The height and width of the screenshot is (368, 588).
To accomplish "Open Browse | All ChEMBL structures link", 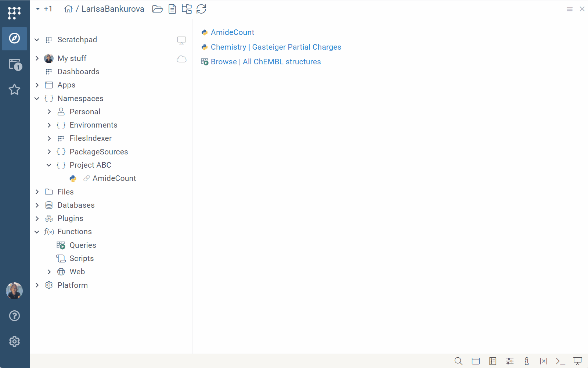I will 266,62.
